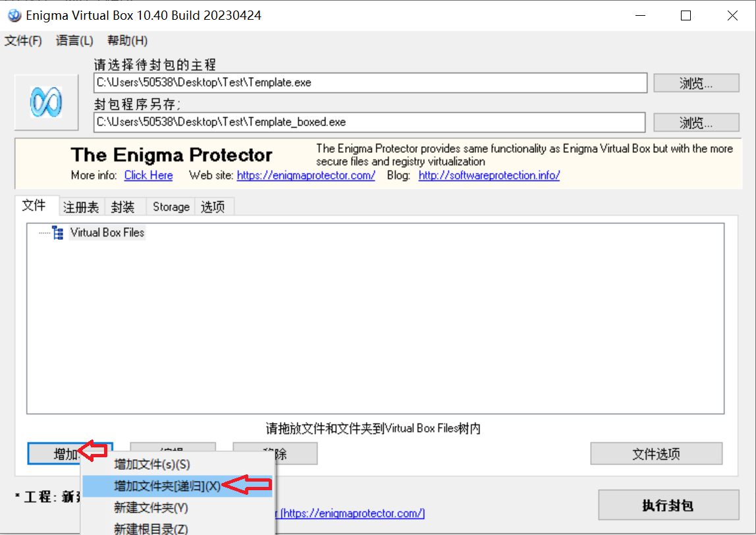Screen dimensions: 756x535
Task: Minimize the Enigma Virtual Box window
Action: tap(640, 15)
